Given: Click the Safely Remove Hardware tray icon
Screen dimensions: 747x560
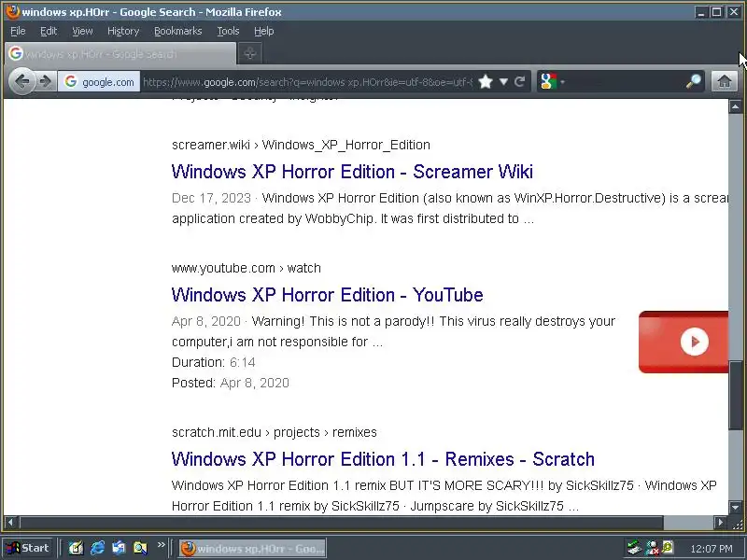Looking at the screenshot, I should pyautogui.click(x=634, y=548).
